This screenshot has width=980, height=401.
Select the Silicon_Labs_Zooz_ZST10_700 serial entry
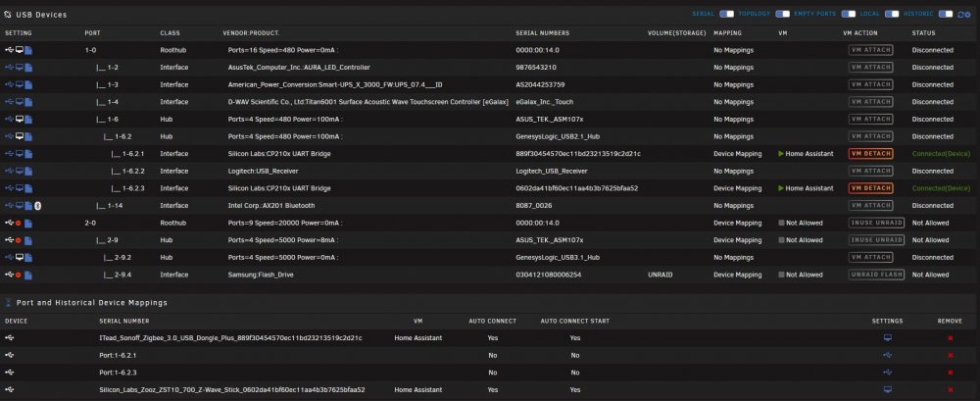coord(232,390)
